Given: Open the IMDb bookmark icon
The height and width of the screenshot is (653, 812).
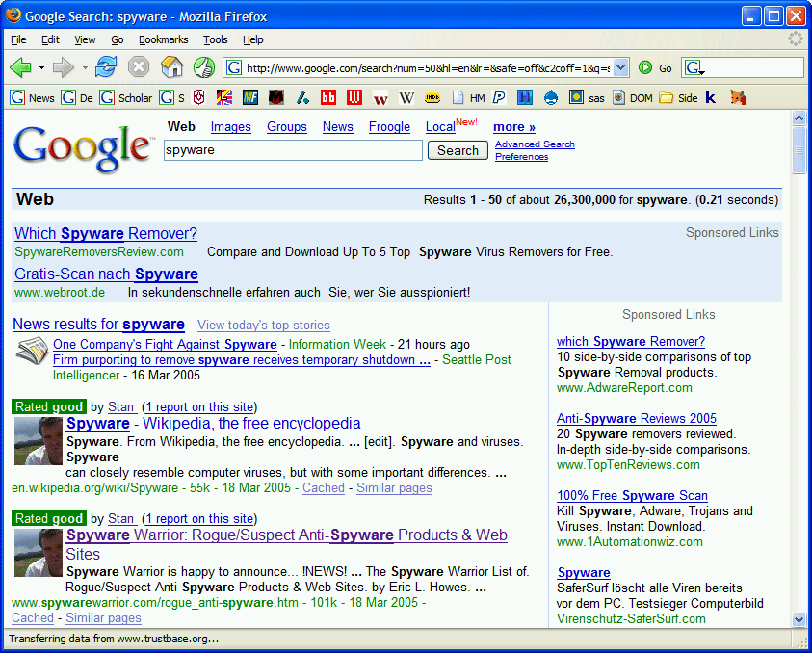Looking at the screenshot, I should 432,98.
